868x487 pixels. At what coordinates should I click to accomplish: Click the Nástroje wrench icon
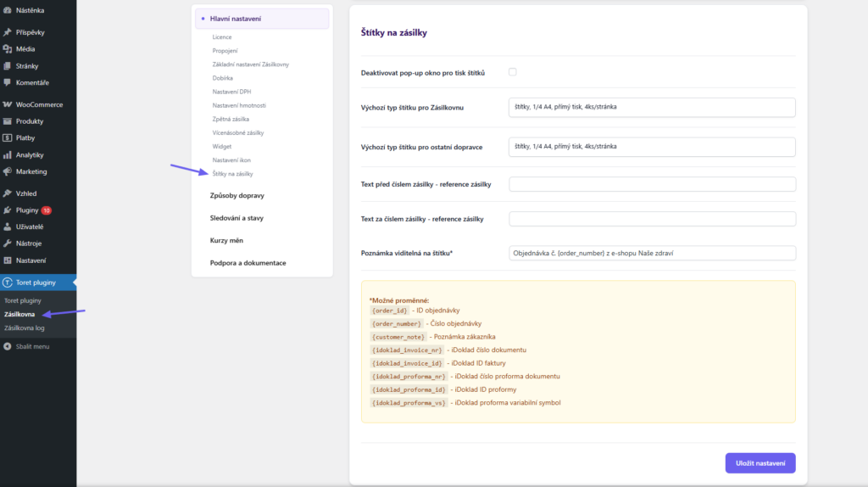pyautogui.click(x=7, y=243)
